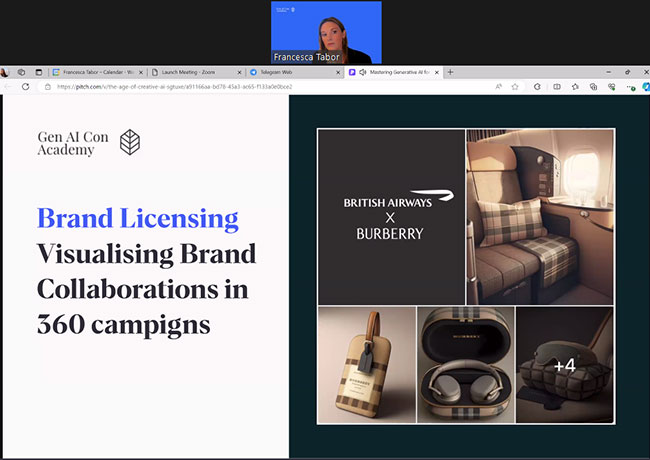The width and height of the screenshot is (650, 460).
Task: Open a new browser tab
Action: click(x=450, y=73)
